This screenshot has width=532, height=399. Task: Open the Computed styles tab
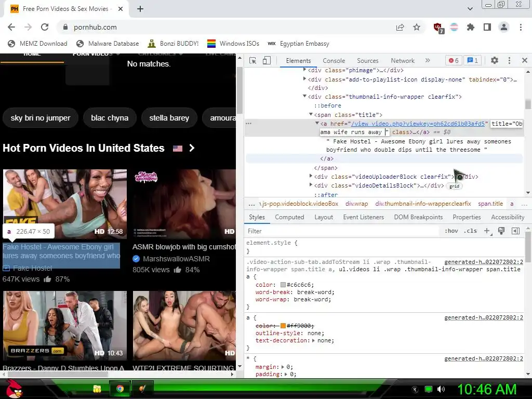tap(289, 217)
